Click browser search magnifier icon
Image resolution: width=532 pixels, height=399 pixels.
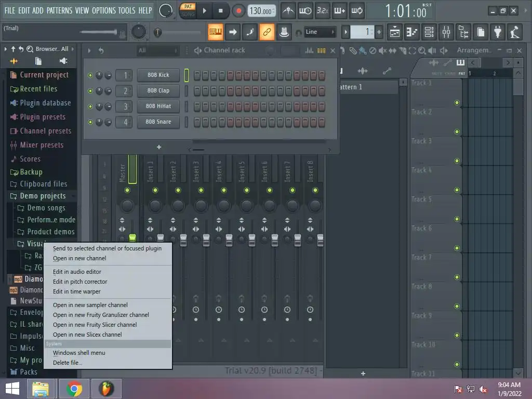click(30, 49)
